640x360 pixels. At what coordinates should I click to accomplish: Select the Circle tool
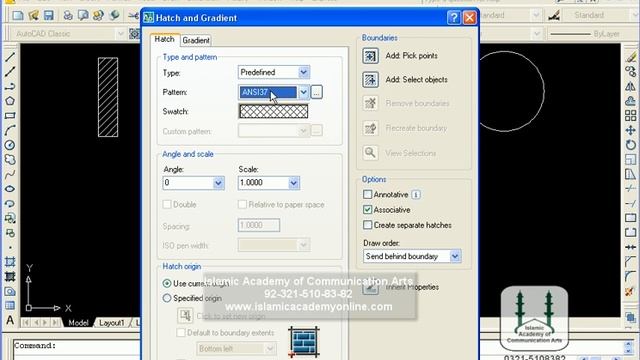10,145
